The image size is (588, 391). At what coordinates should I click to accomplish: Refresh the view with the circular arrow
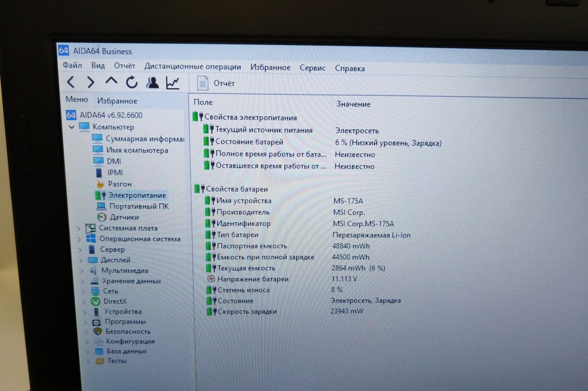coord(131,83)
